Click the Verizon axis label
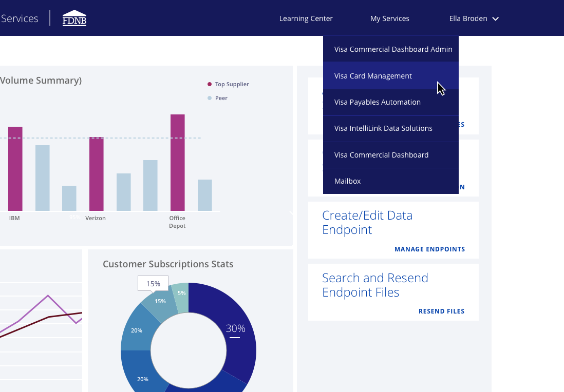Image resolution: width=564 pixels, height=392 pixels. 96,218
